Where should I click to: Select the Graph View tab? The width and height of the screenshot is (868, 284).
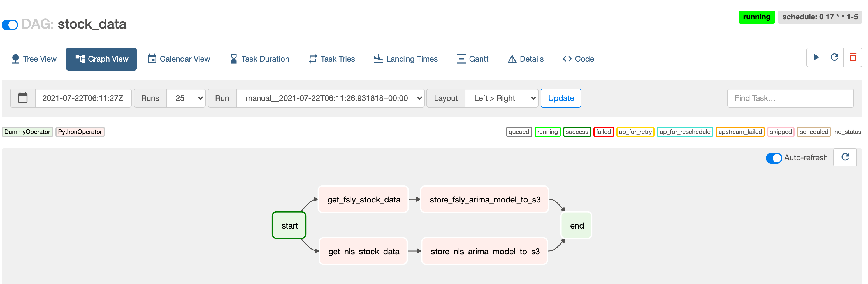[x=101, y=59]
